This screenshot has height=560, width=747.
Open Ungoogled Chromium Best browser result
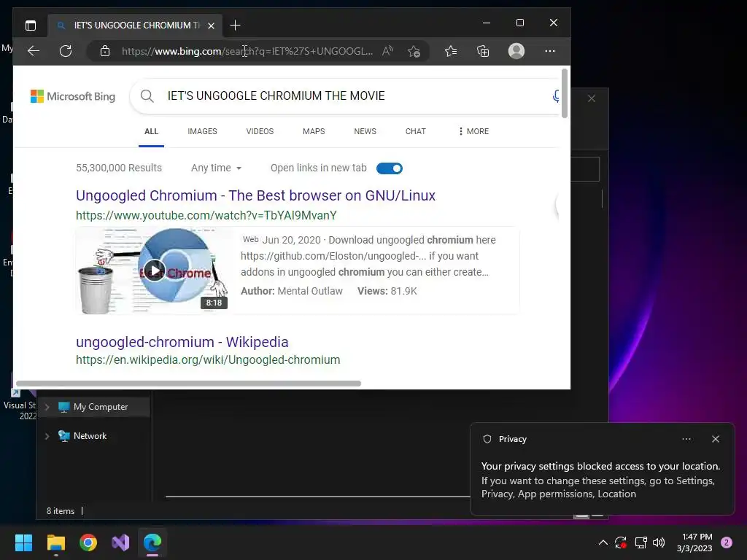pyautogui.click(x=256, y=195)
